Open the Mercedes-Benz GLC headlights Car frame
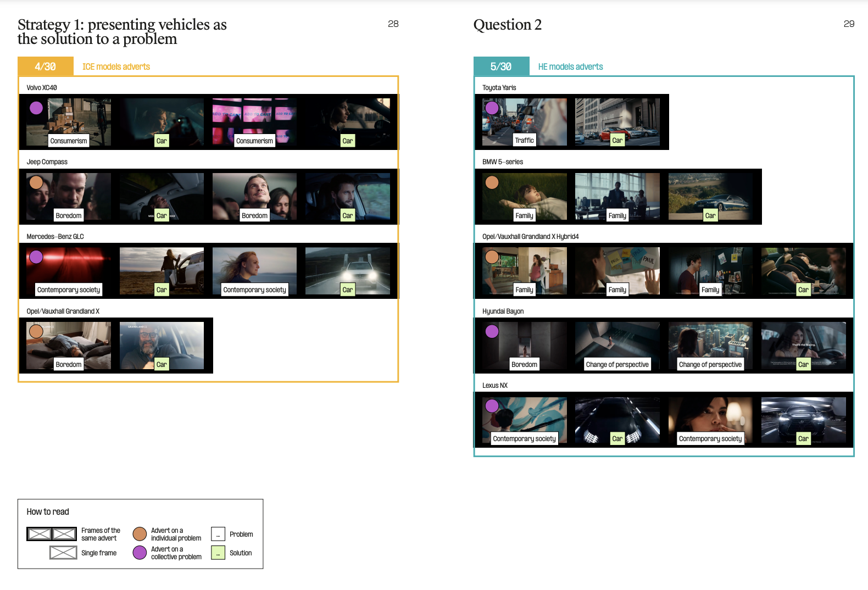868x590 pixels. (348, 271)
